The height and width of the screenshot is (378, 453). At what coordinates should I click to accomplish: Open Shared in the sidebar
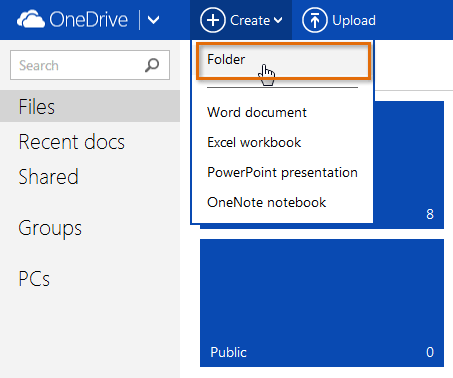tap(49, 177)
